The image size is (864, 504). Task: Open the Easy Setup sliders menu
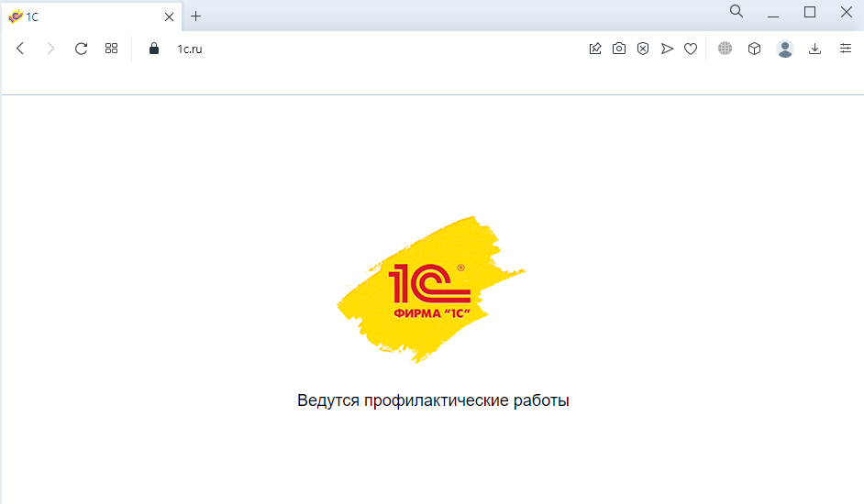846,49
